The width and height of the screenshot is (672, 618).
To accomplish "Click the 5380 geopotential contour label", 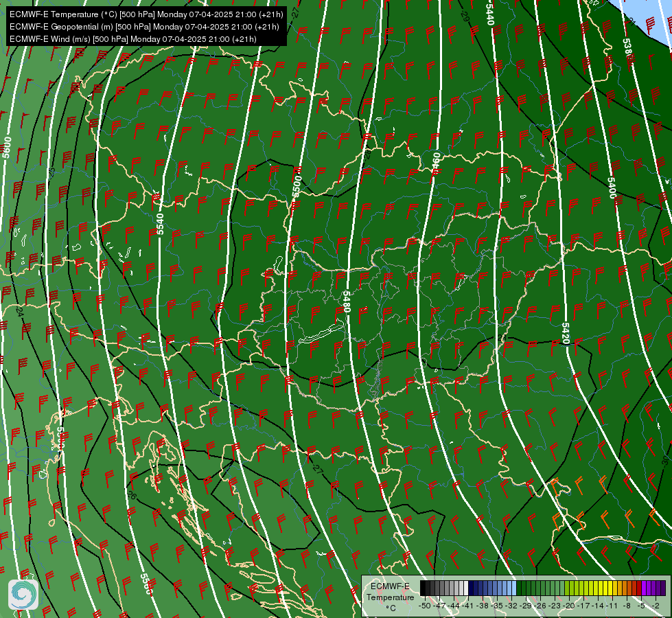I will tap(627, 49).
